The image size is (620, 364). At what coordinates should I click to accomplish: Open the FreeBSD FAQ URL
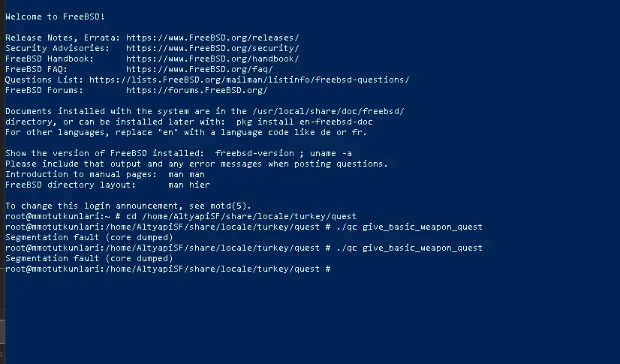[x=200, y=69]
